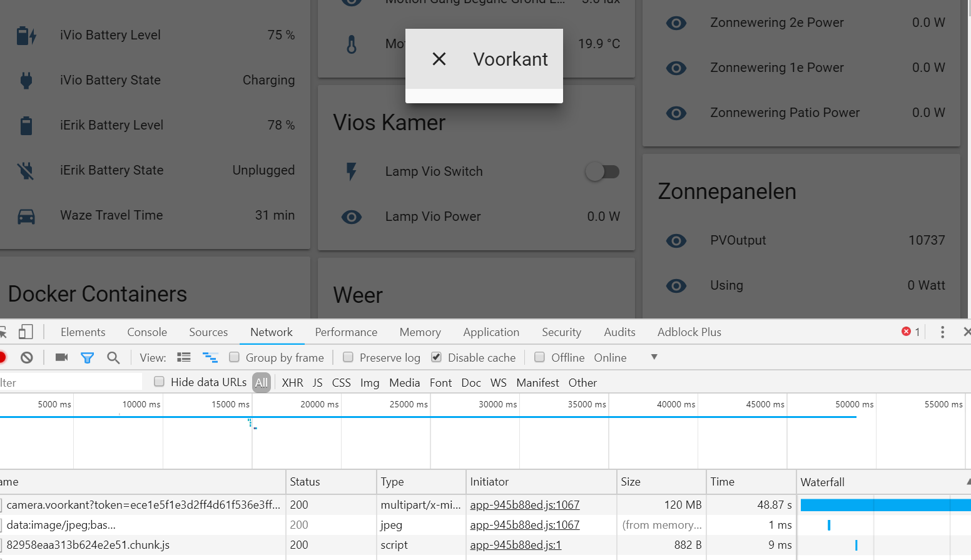
Task: Click the thermometer icon in motion card
Action: click(352, 44)
